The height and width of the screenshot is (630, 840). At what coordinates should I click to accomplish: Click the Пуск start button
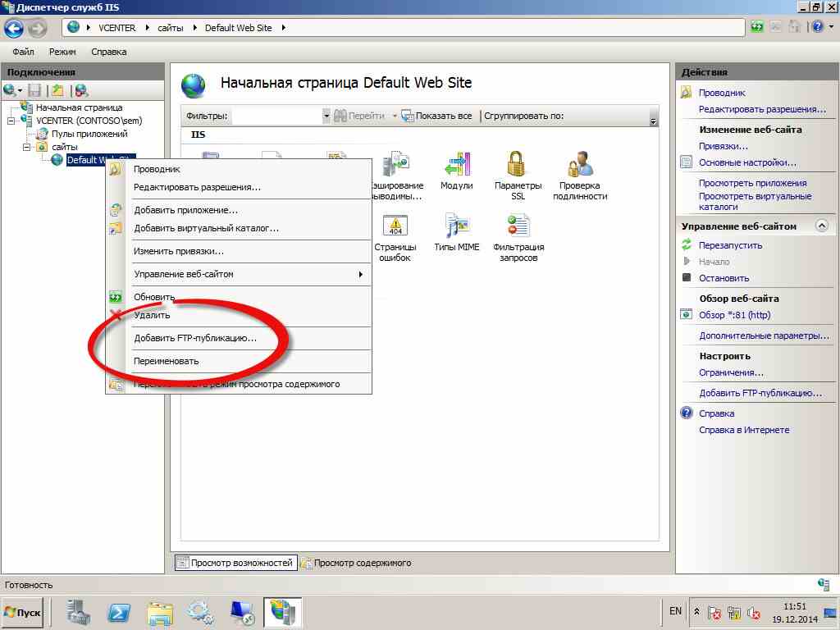pyautogui.click(x=22, y=612)
